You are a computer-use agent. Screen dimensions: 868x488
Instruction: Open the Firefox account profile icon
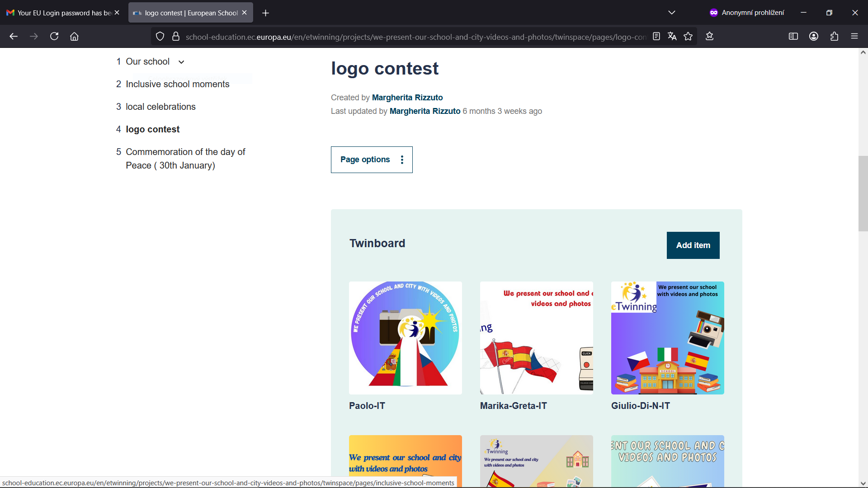click(x=814, y=37)
